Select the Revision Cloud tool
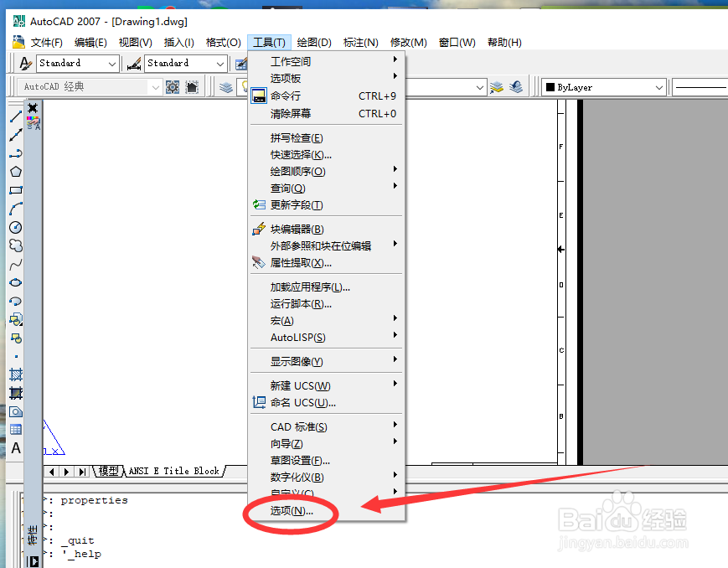Screen dimensions: 728x568 [x=16, y=245]
